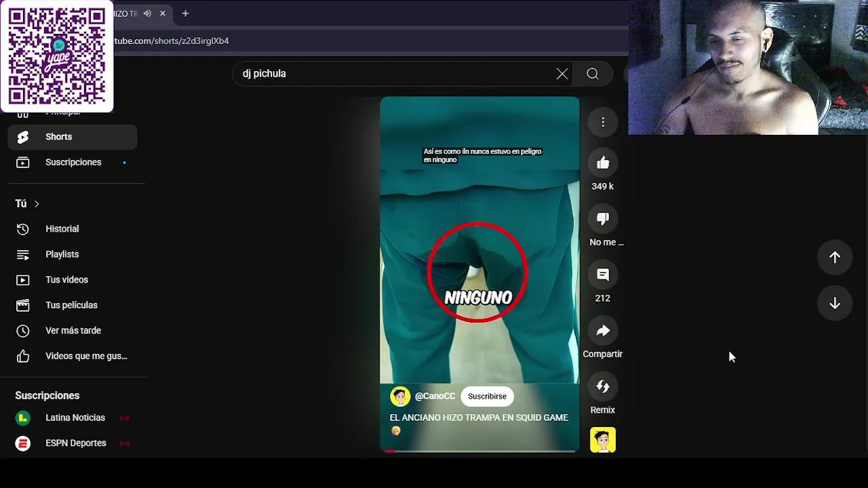Click the Playlists icon
Image resolution: width=868 pixels, height=488 pixels.
(23, 254)
